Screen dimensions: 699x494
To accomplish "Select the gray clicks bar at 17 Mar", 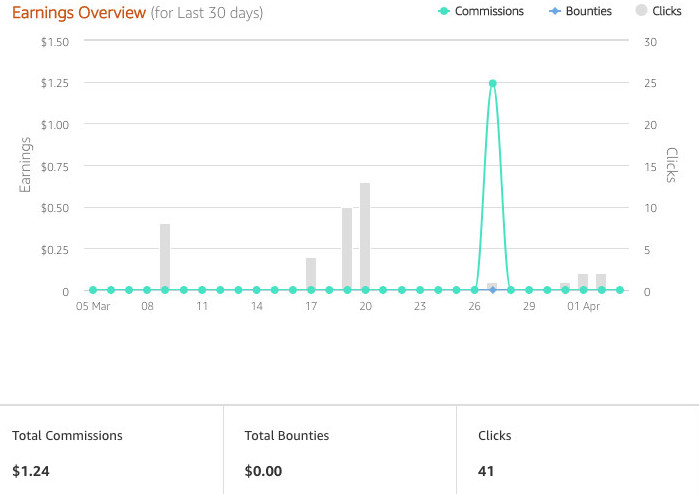I will [311, 274].
